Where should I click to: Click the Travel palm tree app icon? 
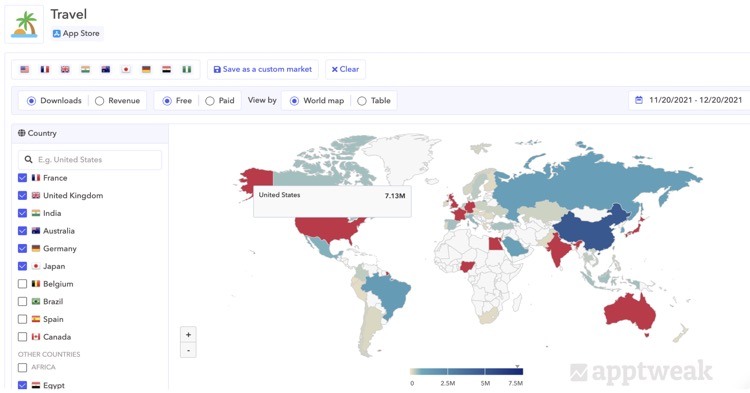[x=24, y=24]
